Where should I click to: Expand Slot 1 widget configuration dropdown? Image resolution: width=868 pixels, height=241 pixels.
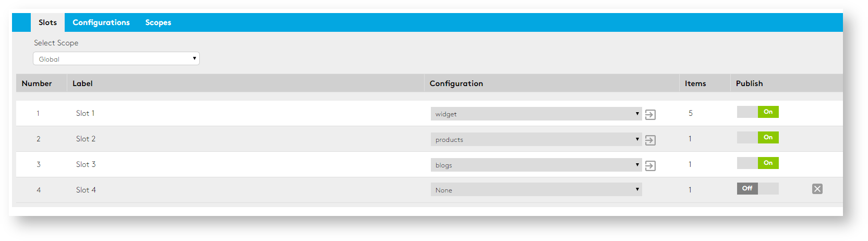[x=536, y=114]
